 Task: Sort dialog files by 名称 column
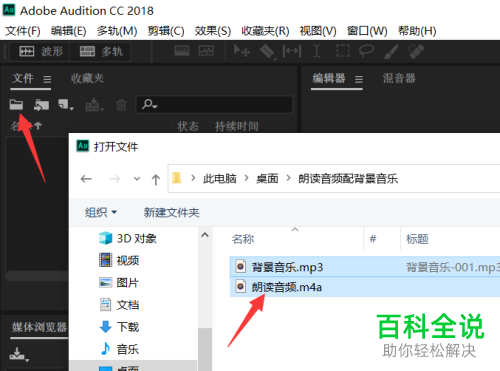click(243, 239)
